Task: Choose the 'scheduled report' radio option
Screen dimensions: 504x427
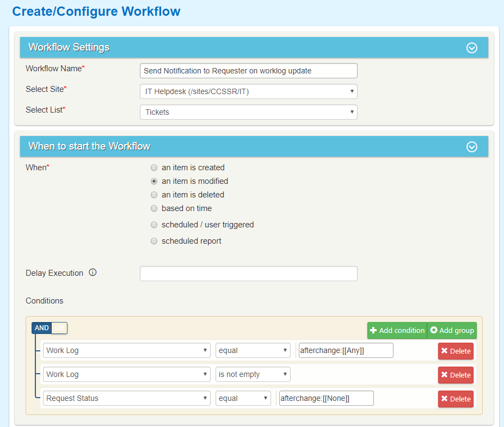Action: coord(154,240)
